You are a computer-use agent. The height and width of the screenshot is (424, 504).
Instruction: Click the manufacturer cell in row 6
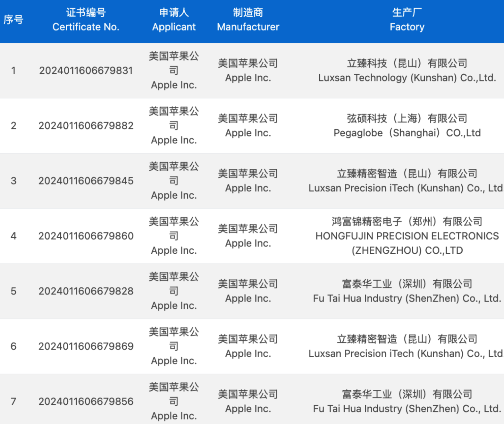click(x=248, y=346)
